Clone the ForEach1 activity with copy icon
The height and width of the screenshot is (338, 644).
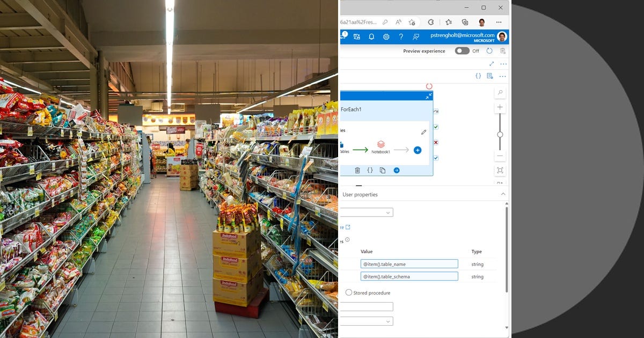[383, 170]
